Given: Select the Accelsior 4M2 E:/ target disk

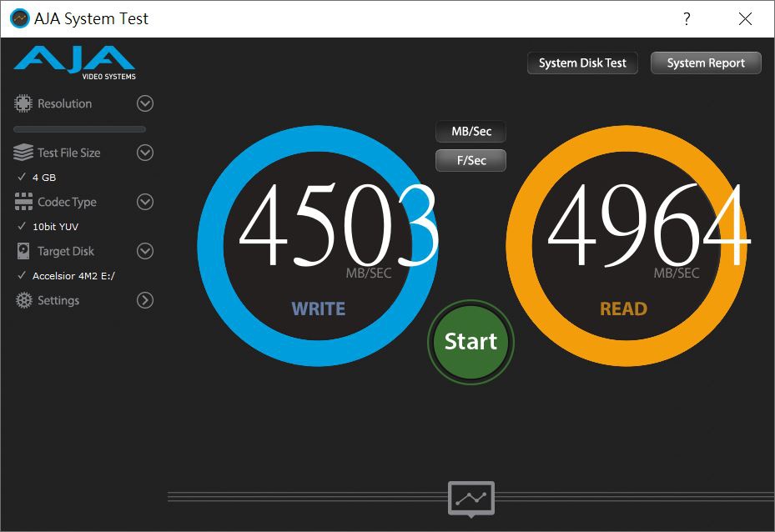Looking at the screenshot, I should (x=73, y=276).
